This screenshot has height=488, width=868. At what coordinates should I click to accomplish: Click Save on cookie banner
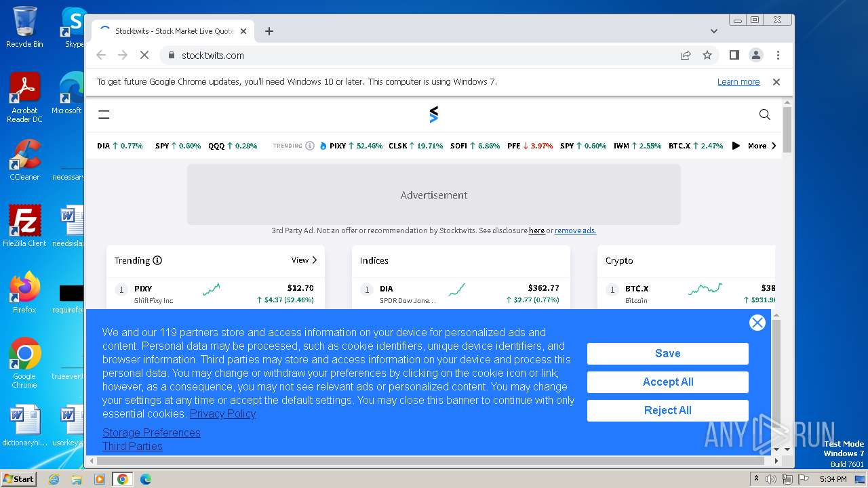pyautogui.click(x=668, y=353)
